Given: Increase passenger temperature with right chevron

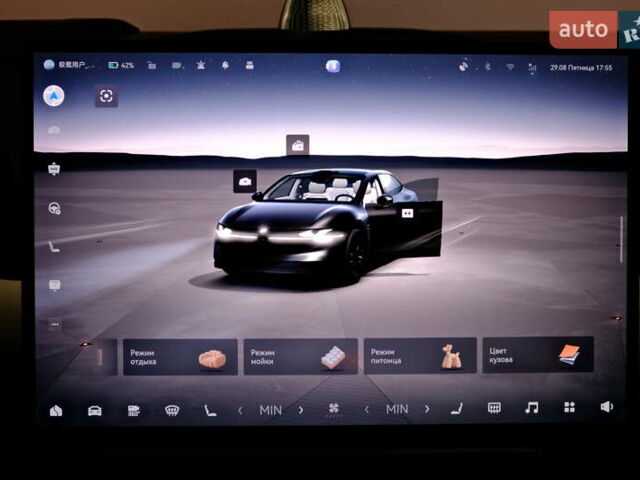Looking at the screenshot, I should pos(427,409).
